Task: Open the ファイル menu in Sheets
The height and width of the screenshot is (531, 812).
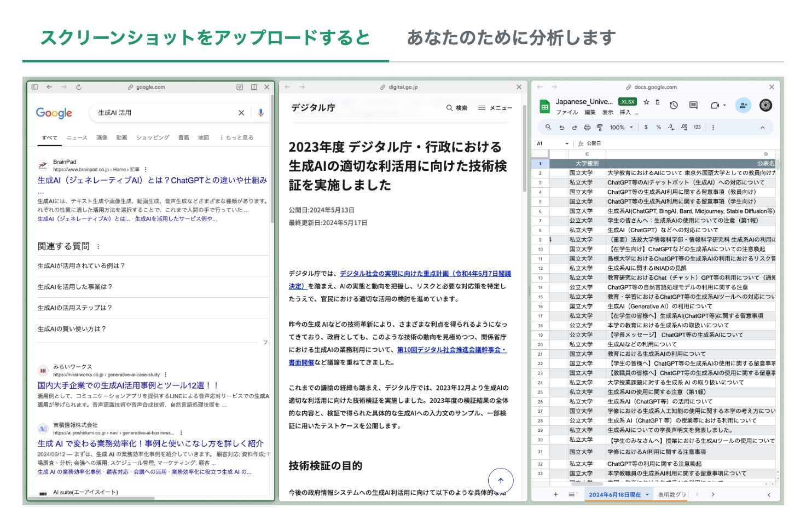Action: (x=567, y=112)
